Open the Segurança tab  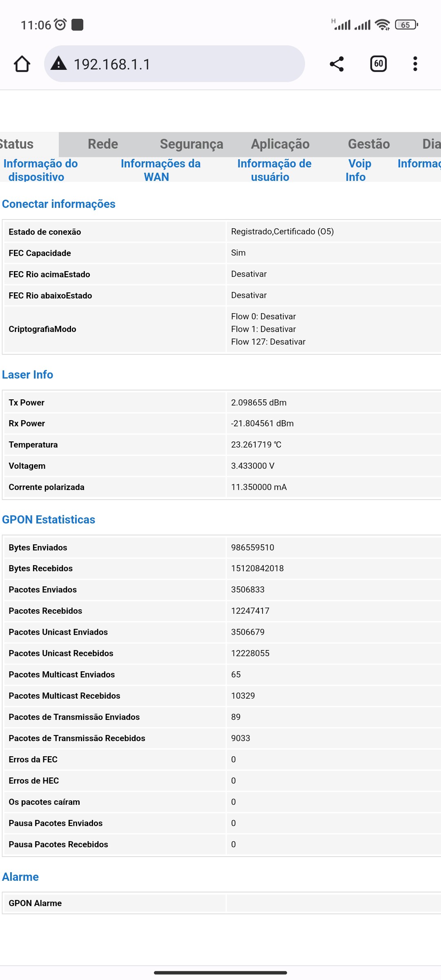pos(191,144)
